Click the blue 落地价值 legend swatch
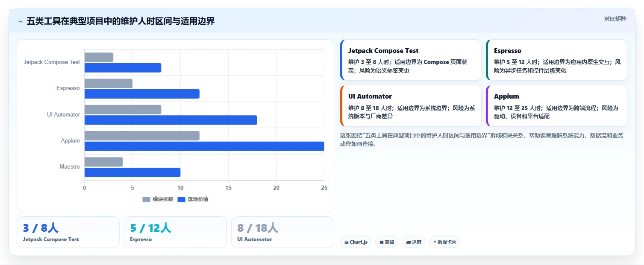This screenshot has width=644, height=265. 182,199
